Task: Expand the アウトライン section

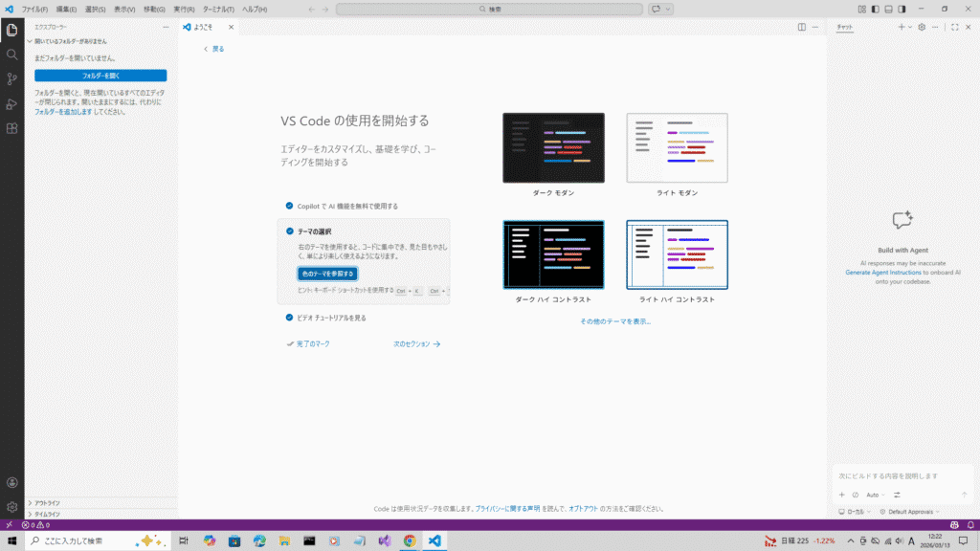Action: coord(48,502)
